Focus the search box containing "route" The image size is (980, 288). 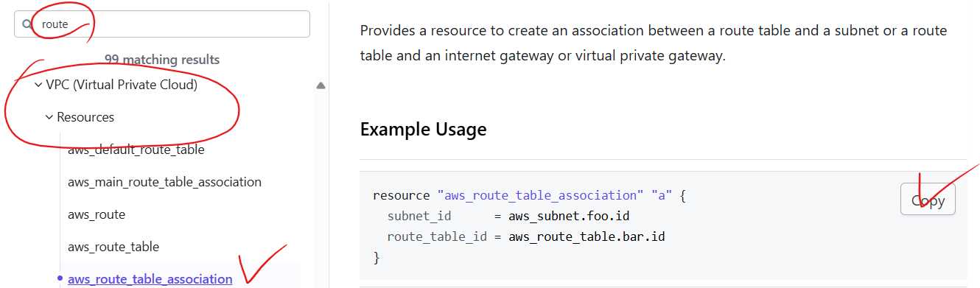click(x=162, y=24)
